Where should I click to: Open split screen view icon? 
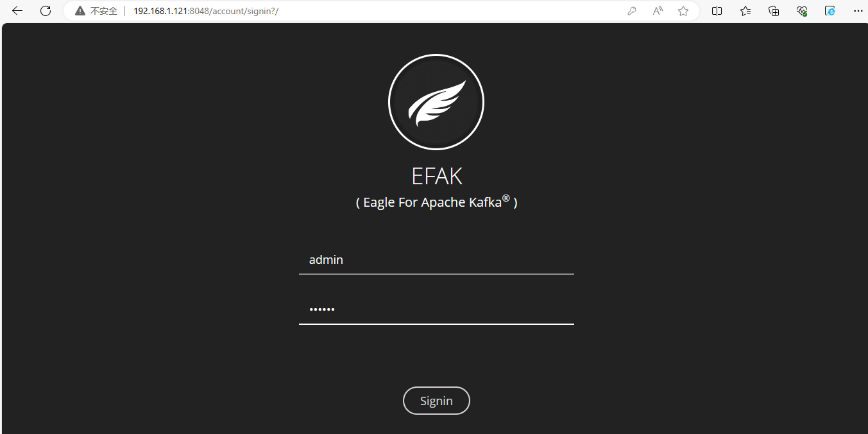point(717,11)
